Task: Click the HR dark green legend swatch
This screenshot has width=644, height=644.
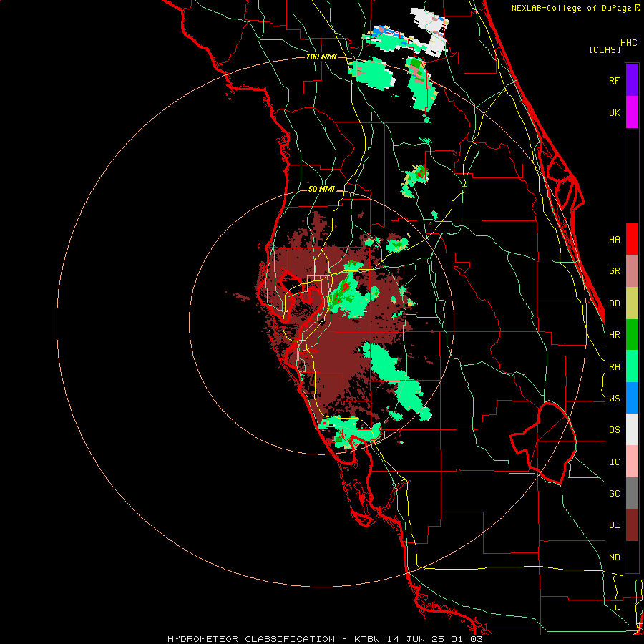Action: 632,335
